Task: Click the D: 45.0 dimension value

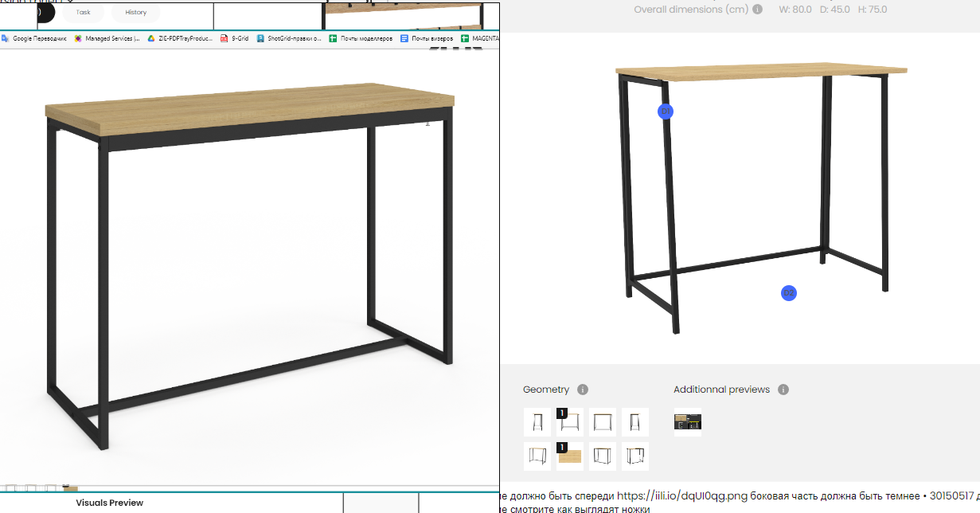Action: click(835, 10)
